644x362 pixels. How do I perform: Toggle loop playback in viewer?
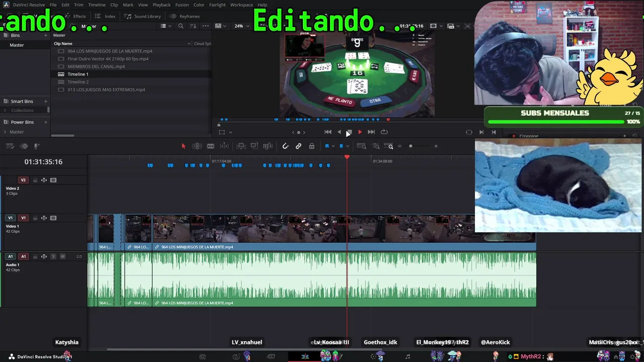tap(384, 132)
